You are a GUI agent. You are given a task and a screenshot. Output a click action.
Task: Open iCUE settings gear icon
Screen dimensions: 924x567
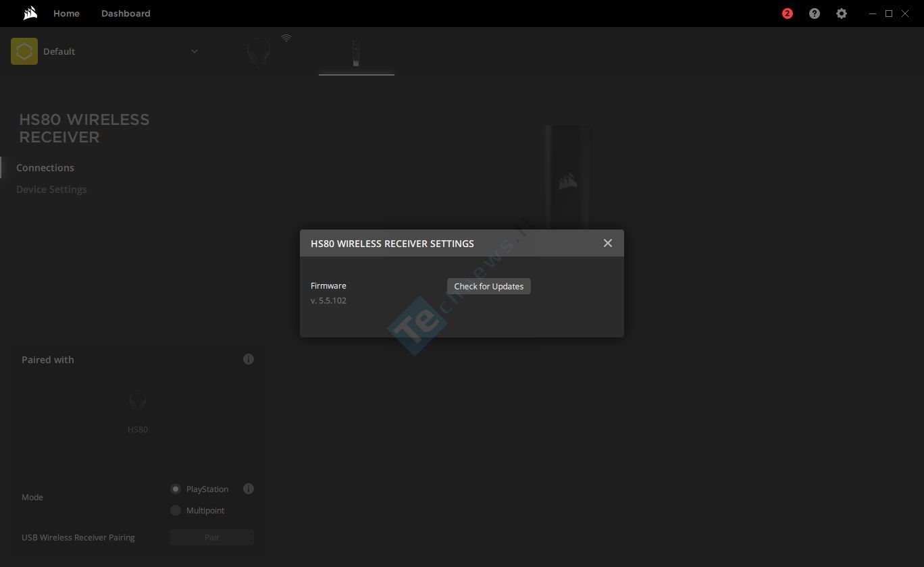pyautogui.click(x=842, y=13)
